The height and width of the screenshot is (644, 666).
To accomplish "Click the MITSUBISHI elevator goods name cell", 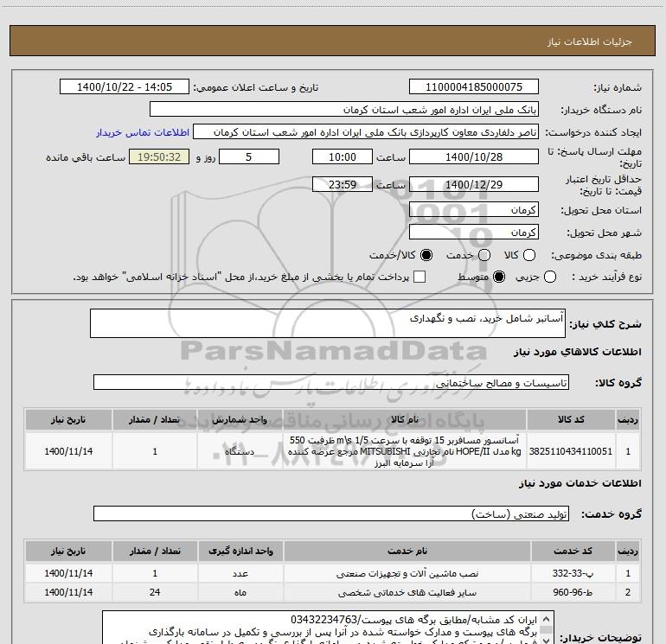I will 405,451.
